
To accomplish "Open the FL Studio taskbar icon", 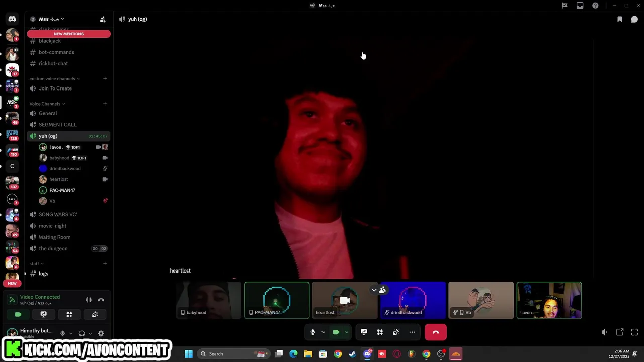I will tap(412, 354).
